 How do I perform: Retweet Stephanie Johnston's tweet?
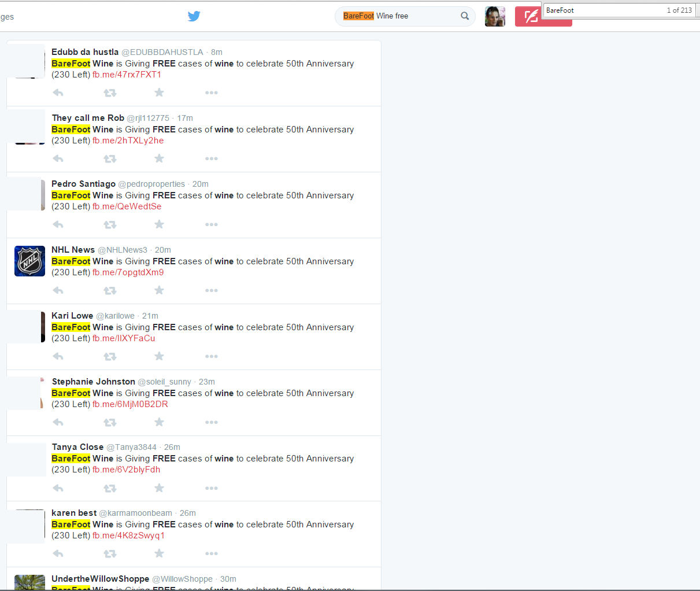coord(110,422)
